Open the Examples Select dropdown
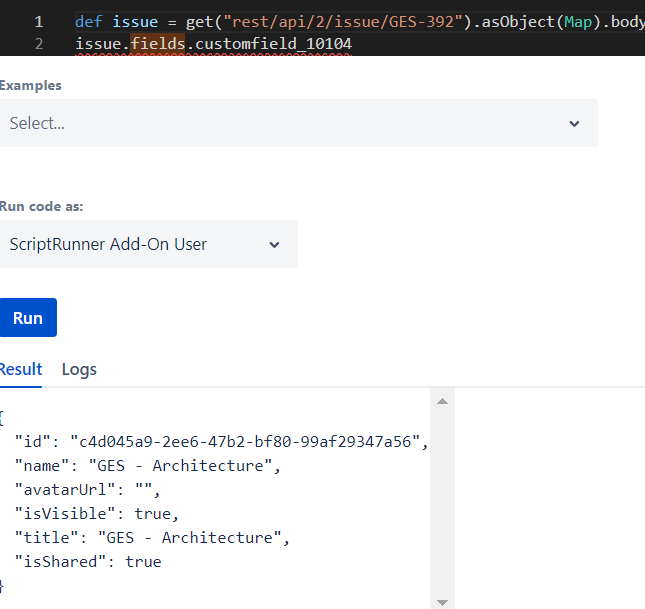This screenshot has height=609, width=645. click(298, 123)
